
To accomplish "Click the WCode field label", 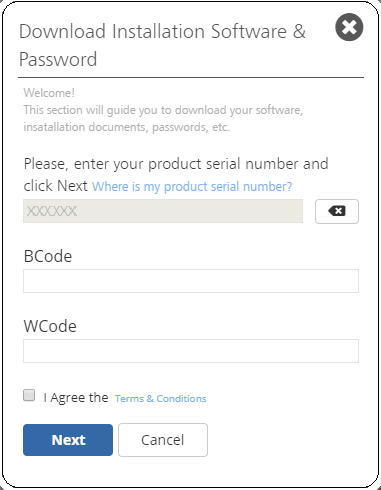I will 50,326.
